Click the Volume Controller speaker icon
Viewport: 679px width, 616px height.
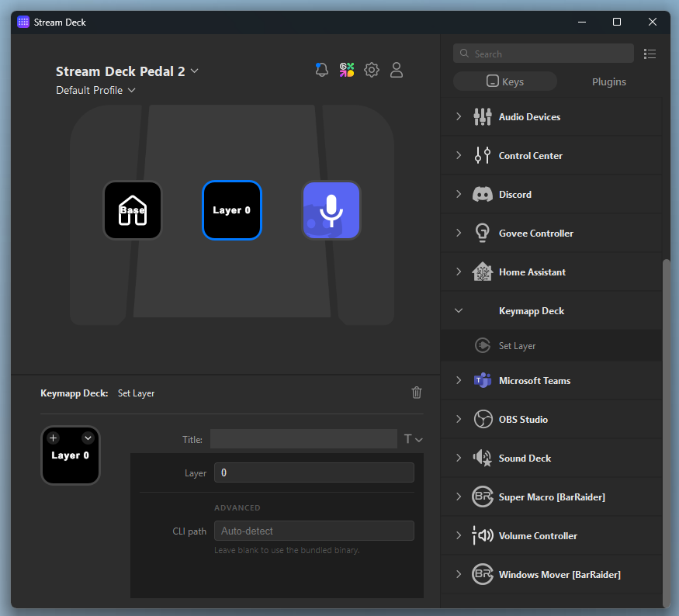(x=482, y=535)
